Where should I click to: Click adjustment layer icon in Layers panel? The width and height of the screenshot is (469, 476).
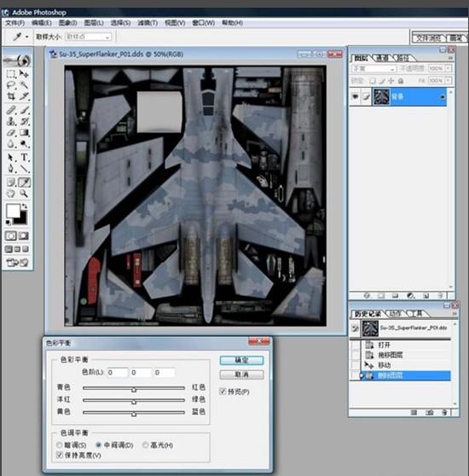(x=410, y=295)
